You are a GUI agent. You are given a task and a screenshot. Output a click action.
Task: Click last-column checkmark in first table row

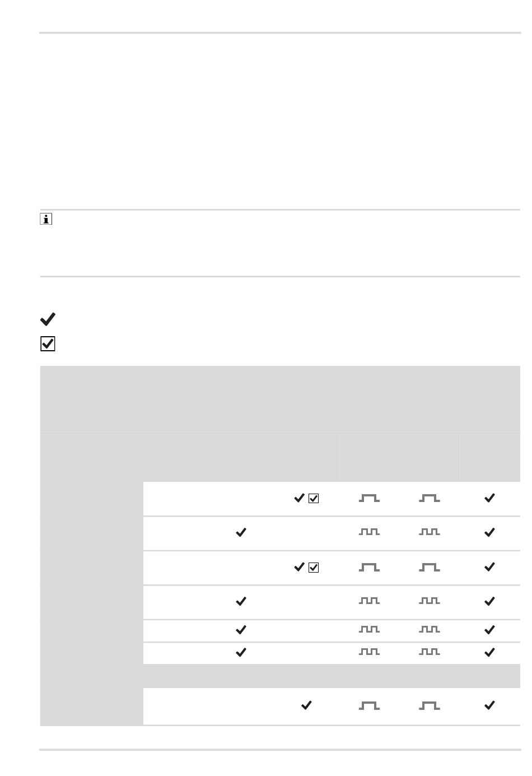coord(489,498)
